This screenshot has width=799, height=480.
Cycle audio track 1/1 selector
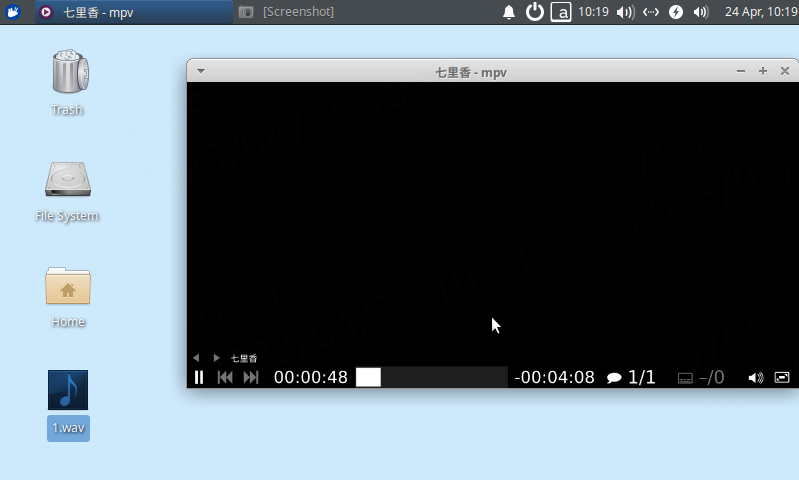[x=631, y=377]
